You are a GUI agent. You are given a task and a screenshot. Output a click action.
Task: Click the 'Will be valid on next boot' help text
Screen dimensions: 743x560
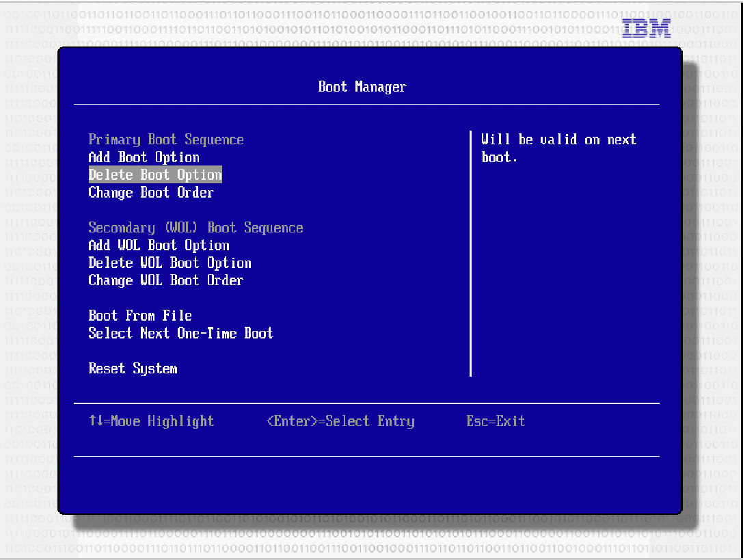(558, 148)
